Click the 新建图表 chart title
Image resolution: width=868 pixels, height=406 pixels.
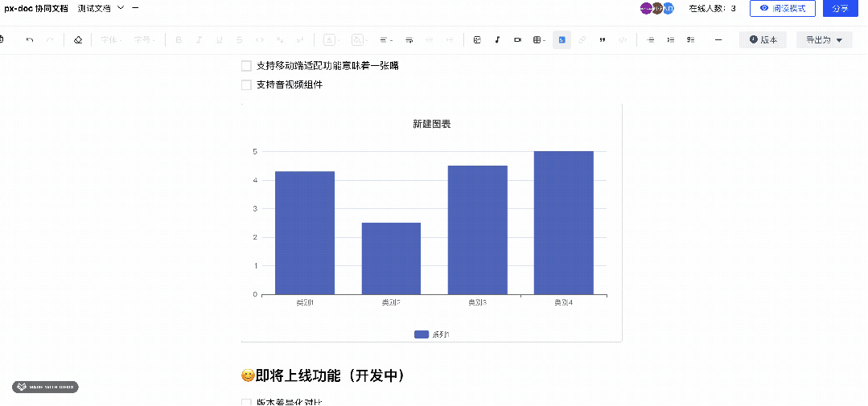click(x=432, y=124)
